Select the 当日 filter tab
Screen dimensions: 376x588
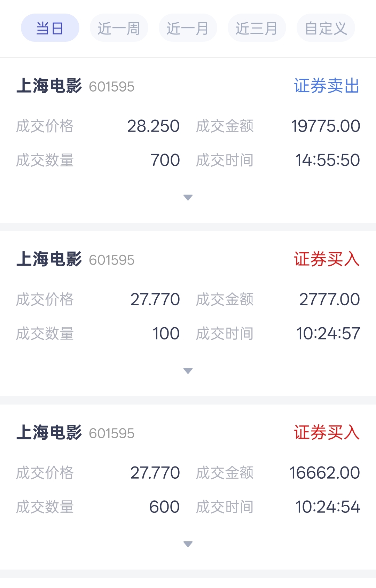click(50, 28)
